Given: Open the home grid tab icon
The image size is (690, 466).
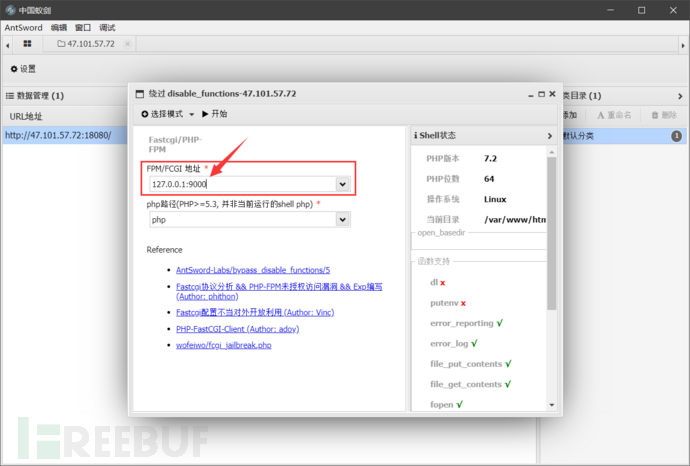Looking at the screenshot, I should tap(27, 44).
